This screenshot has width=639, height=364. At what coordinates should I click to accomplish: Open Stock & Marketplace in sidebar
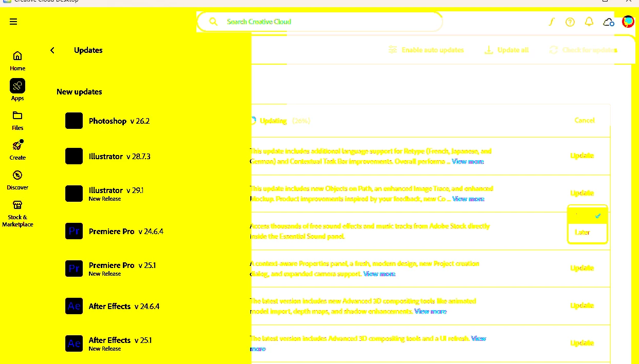pos(17,213)
